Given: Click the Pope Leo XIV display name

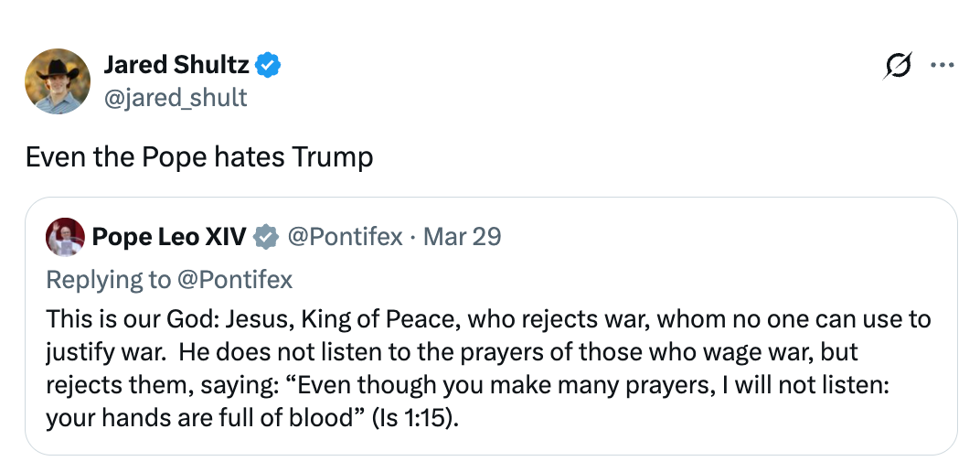Looking at the screenshot, I should (x=168, y=237).
